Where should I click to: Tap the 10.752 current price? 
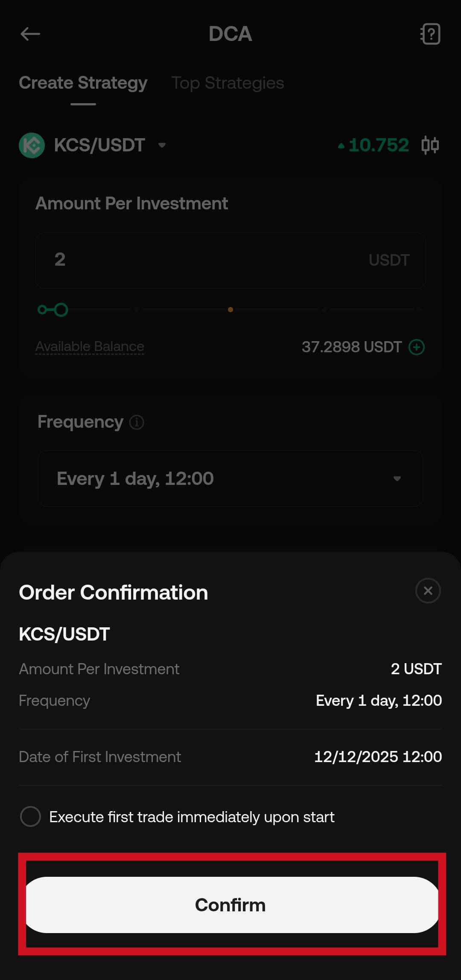point(379,145)
